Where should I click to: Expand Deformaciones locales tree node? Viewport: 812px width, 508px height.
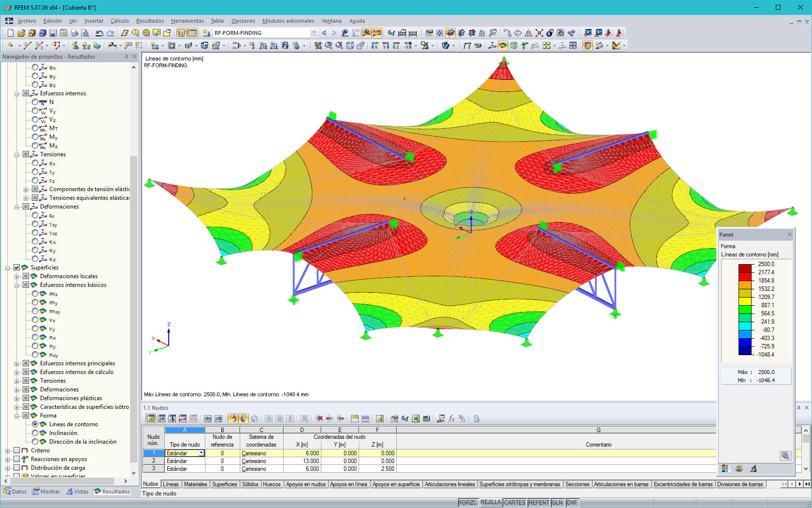point(17,277)
